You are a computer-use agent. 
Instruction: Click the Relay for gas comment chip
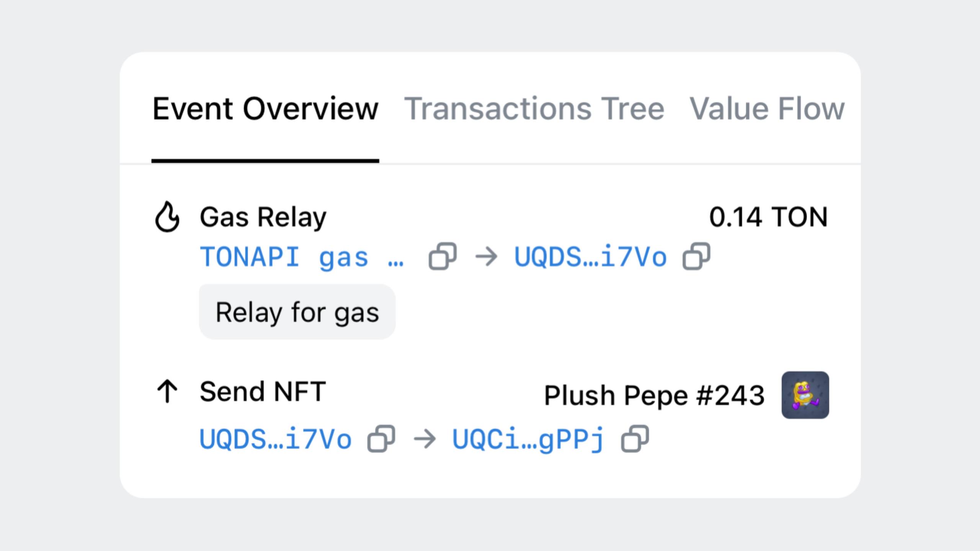coord(297,312)
